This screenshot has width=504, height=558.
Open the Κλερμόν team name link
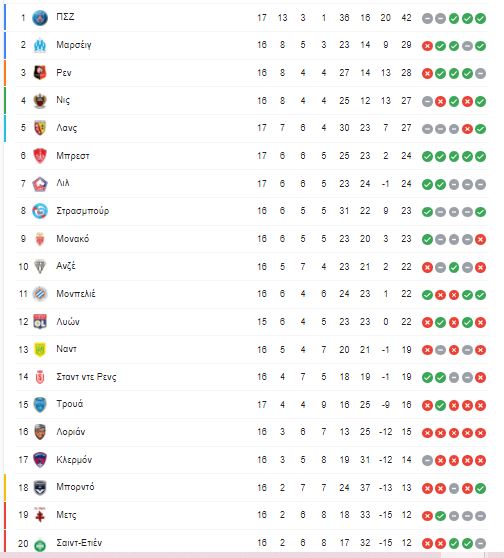[x=74, y=460]
